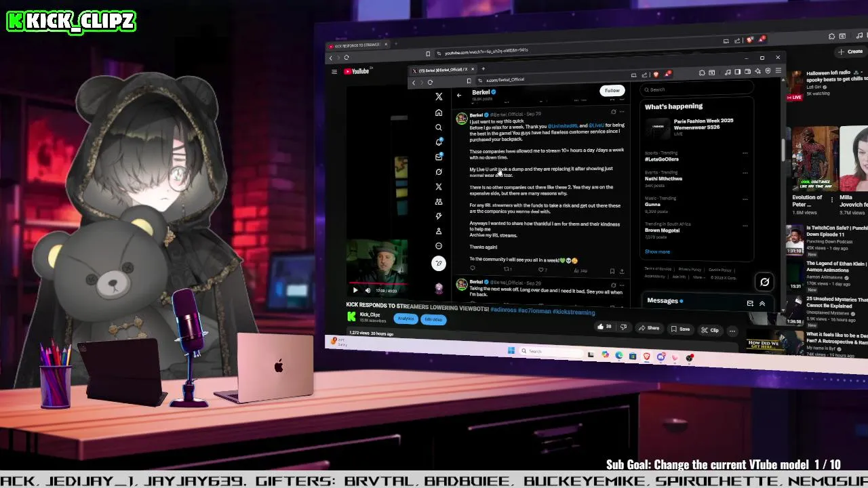Bookmark Berkel's thank-you post
The image size is (868, 488).
pyautogui.click(x=612, y=271)
